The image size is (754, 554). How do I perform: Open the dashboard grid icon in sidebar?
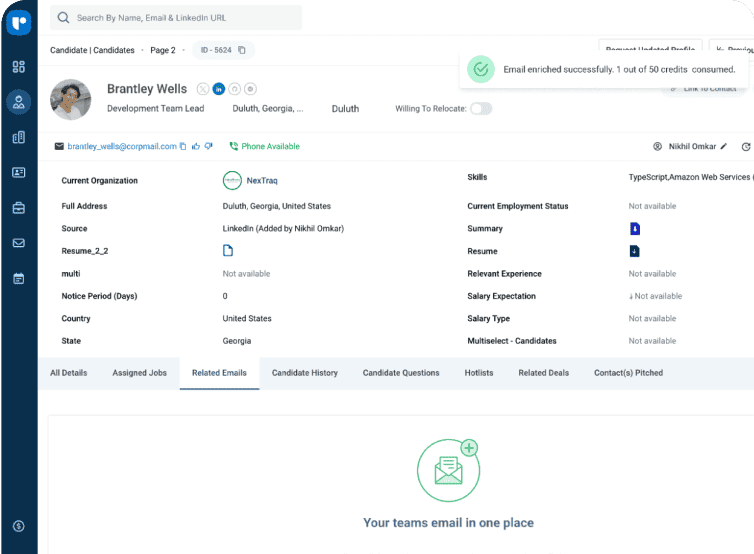(x=18, y=67)
